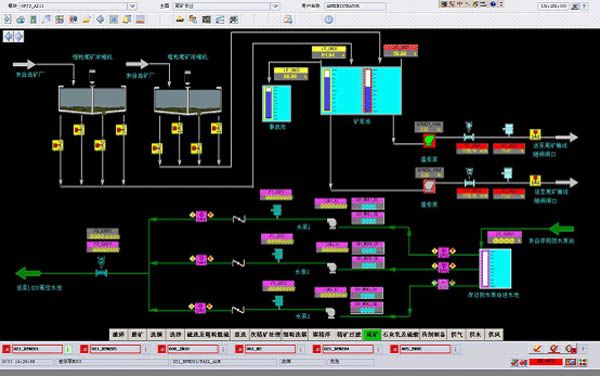Viewport: 600px width, 376px height.
Task: Select the 水泵1 water pump symbol
Action: [331, 223]
